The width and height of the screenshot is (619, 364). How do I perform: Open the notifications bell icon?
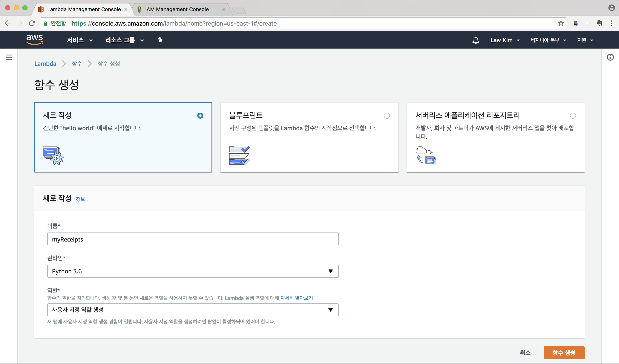476,40
